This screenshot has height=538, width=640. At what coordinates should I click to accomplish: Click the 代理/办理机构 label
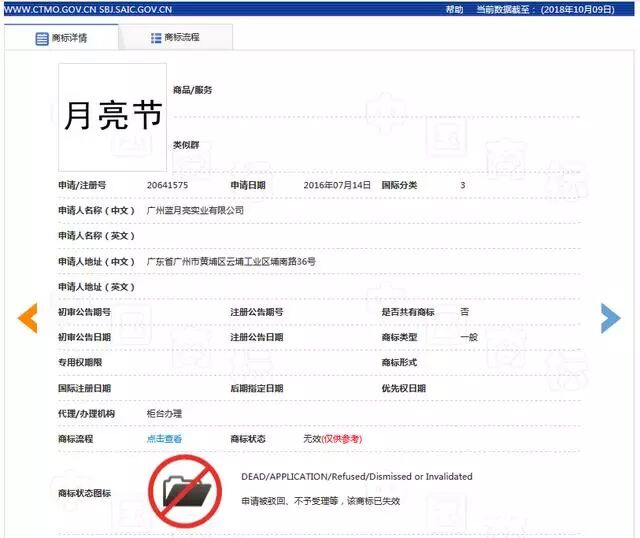[x=87, y=414]
